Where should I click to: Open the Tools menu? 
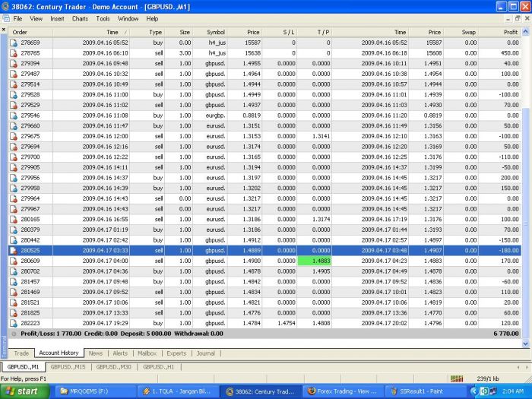point(103,18)
